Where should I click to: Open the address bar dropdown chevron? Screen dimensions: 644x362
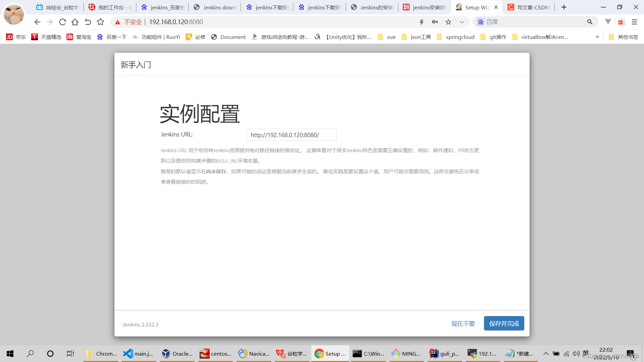[x=462, y=22]
